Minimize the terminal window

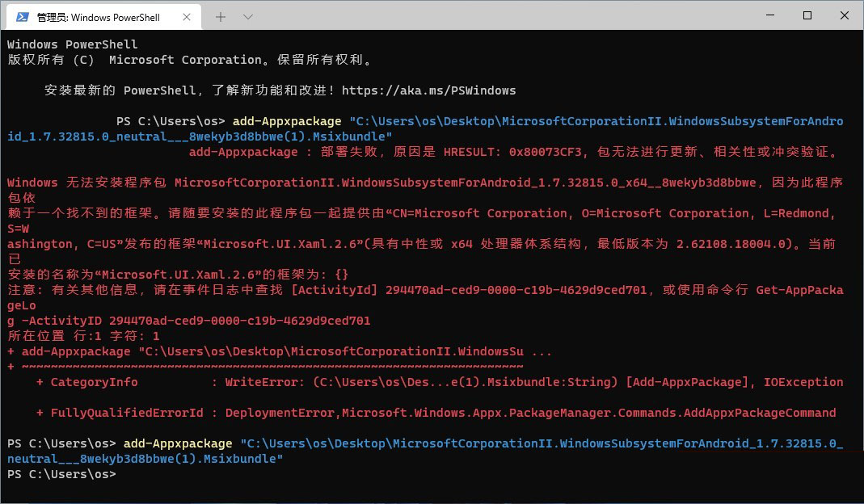(x=769, y=15)
